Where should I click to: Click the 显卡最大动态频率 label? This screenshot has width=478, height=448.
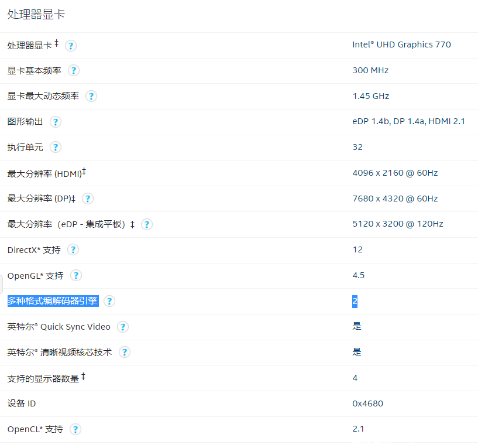(43, 96)
